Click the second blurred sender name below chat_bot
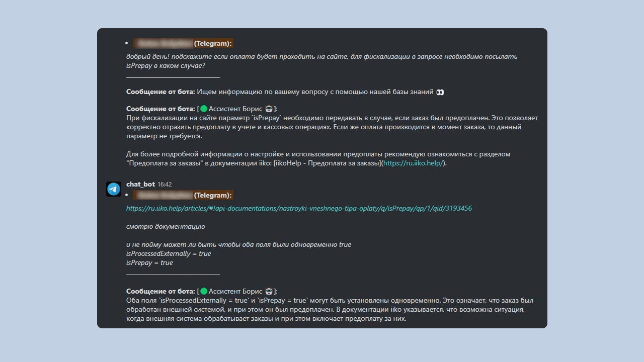 pyautogui.click(x=183, y=195)
